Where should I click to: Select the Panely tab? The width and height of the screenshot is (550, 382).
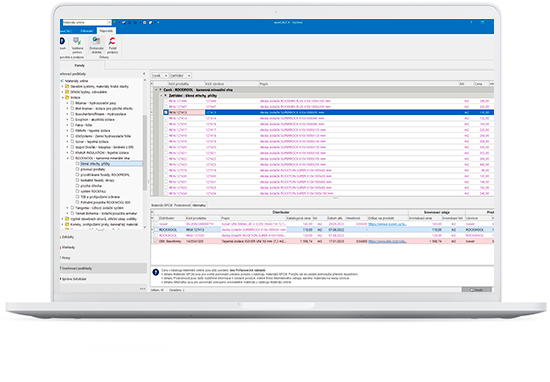pos(80,66)
